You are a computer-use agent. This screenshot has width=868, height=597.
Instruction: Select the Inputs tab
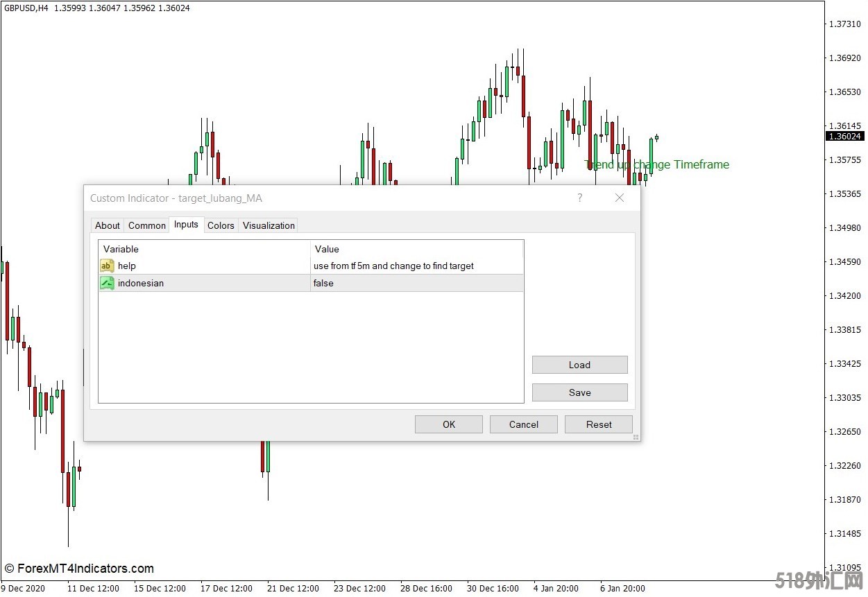click(x=186, y=225)
